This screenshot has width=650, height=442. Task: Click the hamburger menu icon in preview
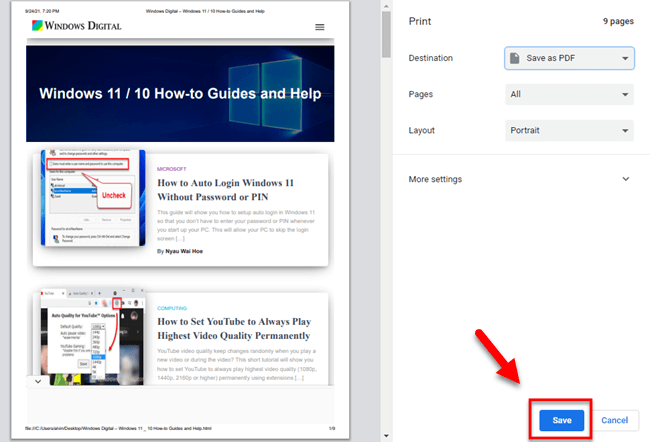pyautogui.click(x=320, y=27)
